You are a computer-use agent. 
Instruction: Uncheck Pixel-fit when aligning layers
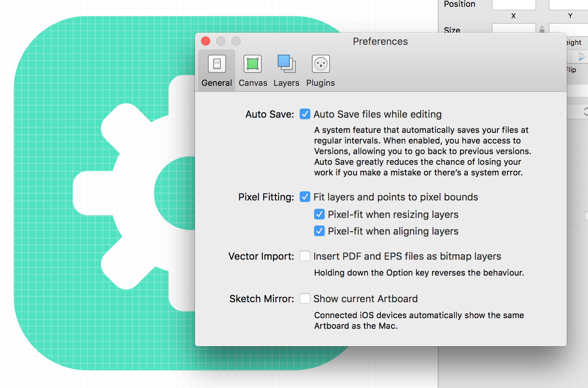(319, 231)
